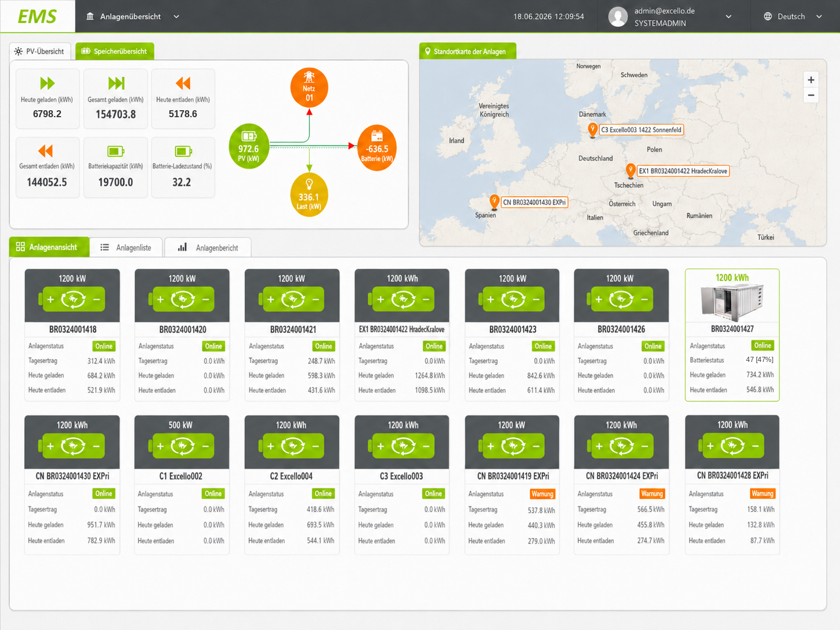Open the C2 Excello004 battery card icon
The width and height of the screenshot is (840, 630).
coord(292,446)
